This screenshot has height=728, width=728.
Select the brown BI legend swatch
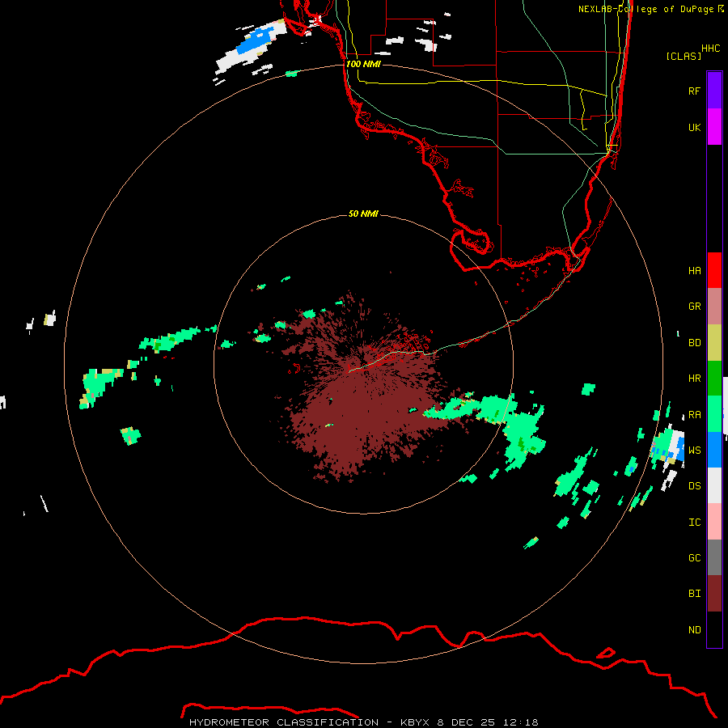pyautogui.click(x=714, y=594)
